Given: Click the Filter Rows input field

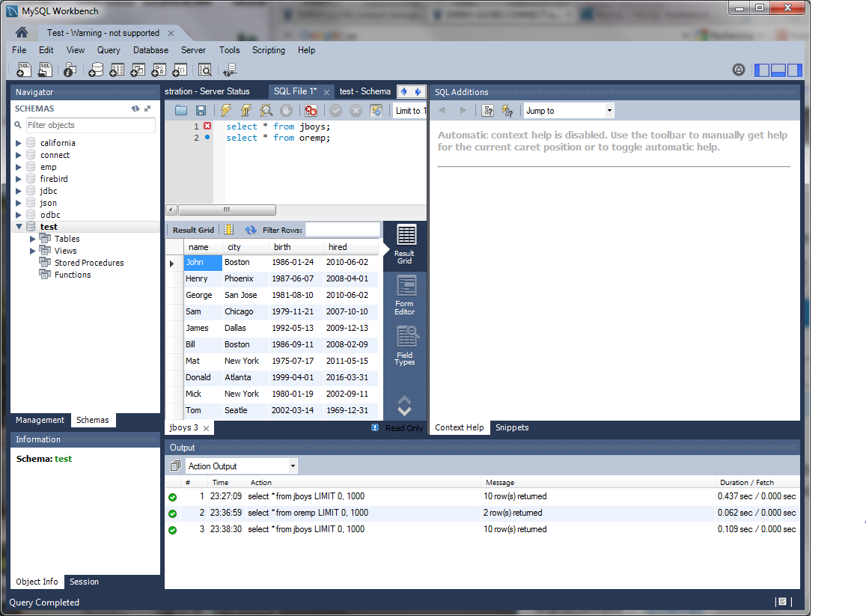Looking at the screenshot, I should coord(342,230).
